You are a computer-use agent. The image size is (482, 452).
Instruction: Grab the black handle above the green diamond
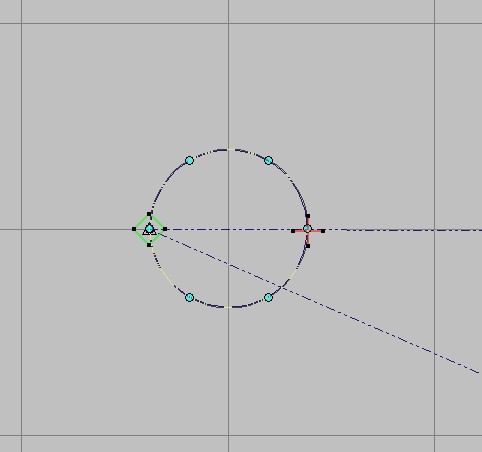[x=149, y=214]
